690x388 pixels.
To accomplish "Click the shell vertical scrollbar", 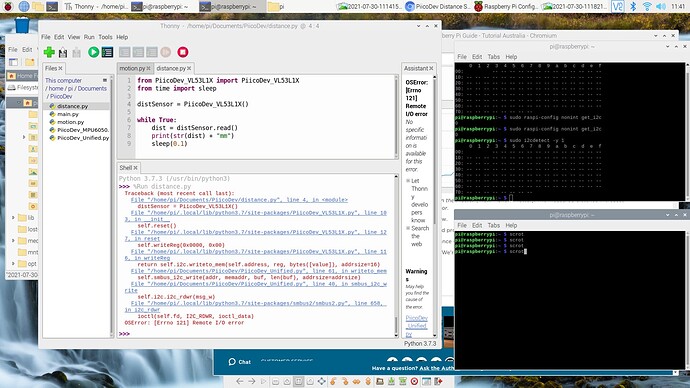I will [x=396, y=255].
